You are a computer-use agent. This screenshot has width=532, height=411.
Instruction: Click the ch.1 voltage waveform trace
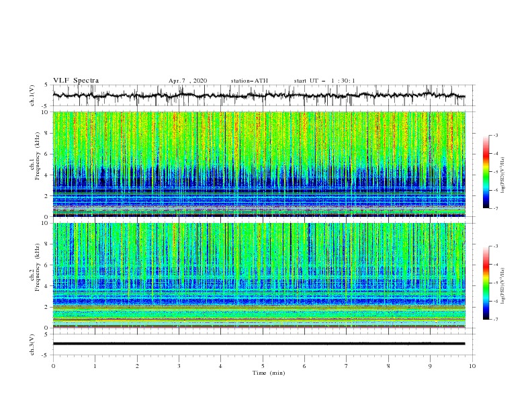(x=259, y=95)
